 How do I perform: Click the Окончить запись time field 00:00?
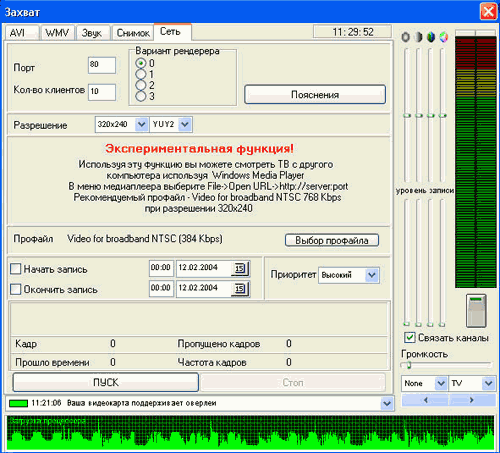(161, 288)
